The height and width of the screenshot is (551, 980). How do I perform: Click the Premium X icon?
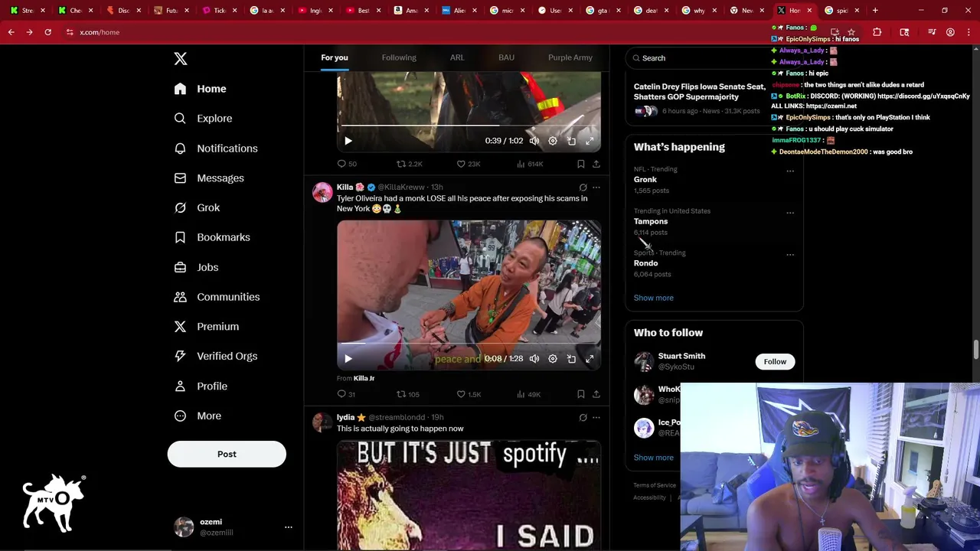click(180, 327)
